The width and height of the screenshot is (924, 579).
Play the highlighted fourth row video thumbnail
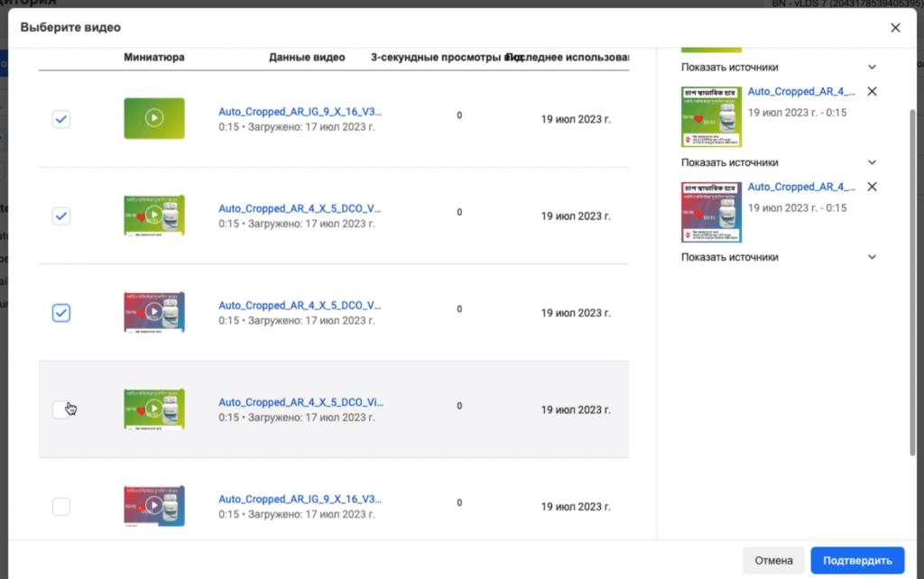pyautogui.click(x=154, y=409)
